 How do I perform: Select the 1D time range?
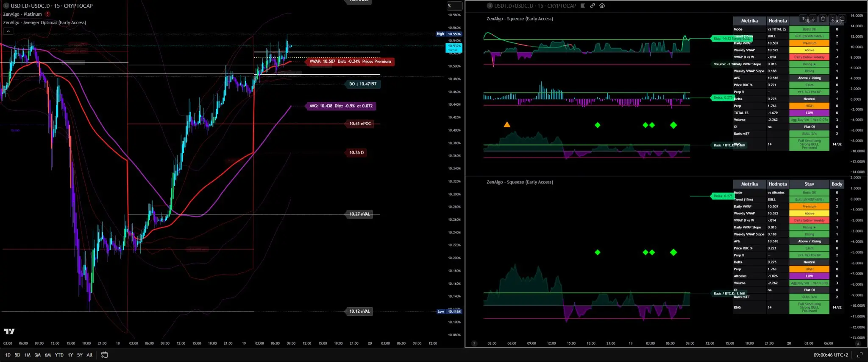[x=8, y=355]
